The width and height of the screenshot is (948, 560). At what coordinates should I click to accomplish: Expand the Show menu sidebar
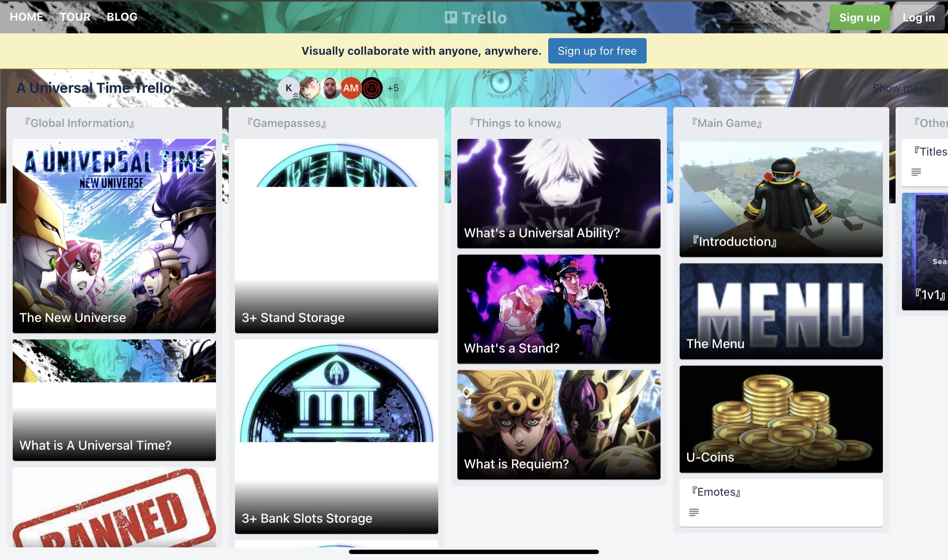pos(902,88)
